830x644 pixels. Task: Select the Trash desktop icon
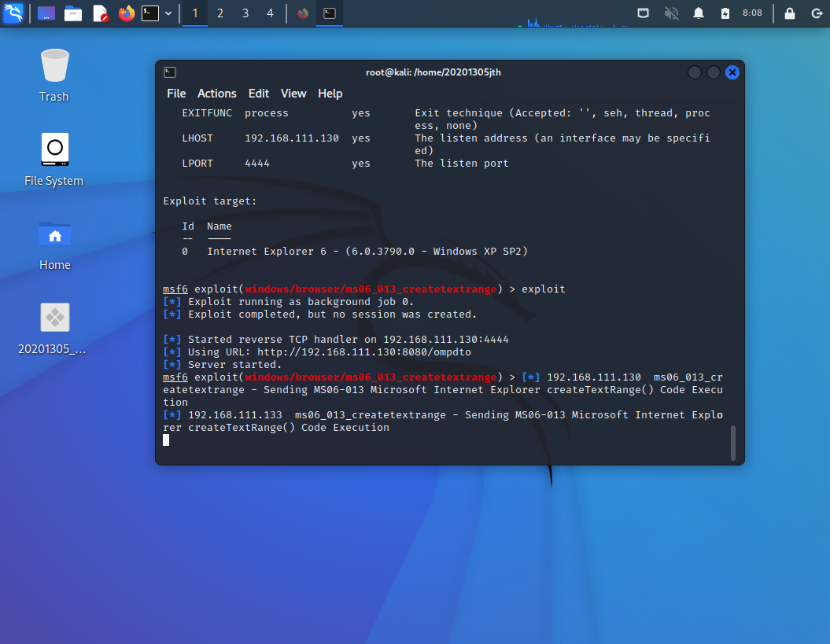54,75
